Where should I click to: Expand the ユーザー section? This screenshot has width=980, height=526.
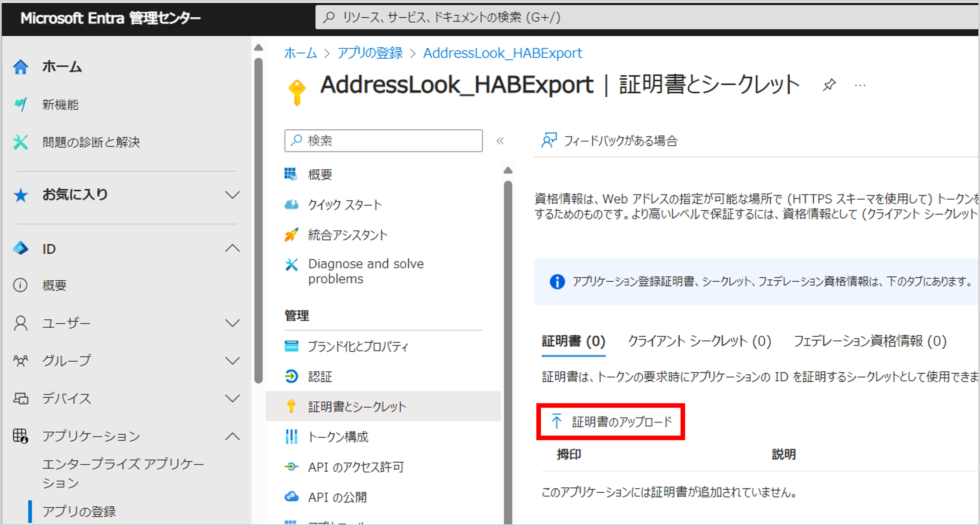coord(234,323)
